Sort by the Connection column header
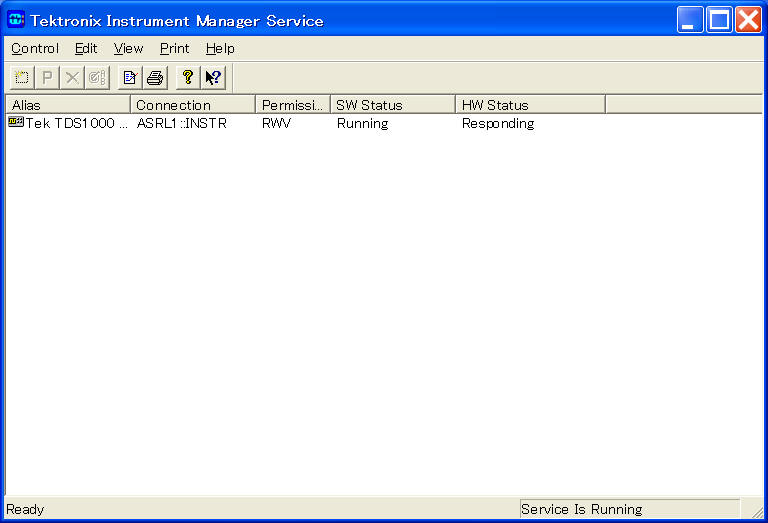This screenshot has width=768, height=523. coord(193,105)
